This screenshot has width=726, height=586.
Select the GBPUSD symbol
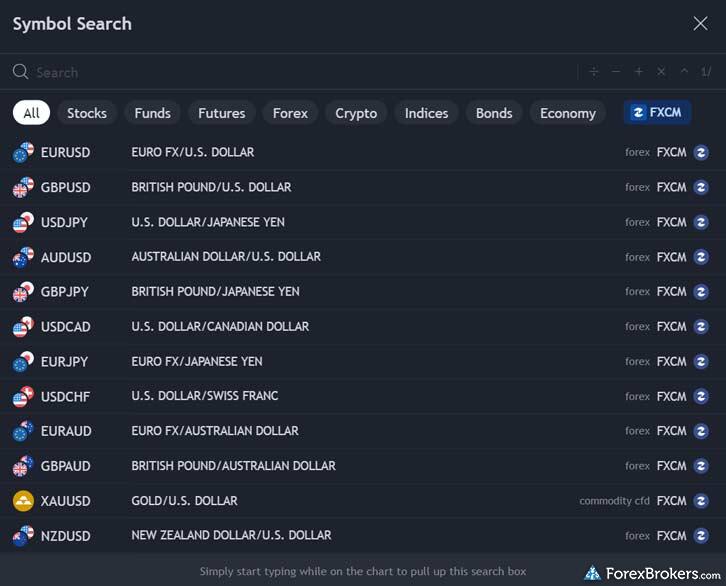(65, 187)
